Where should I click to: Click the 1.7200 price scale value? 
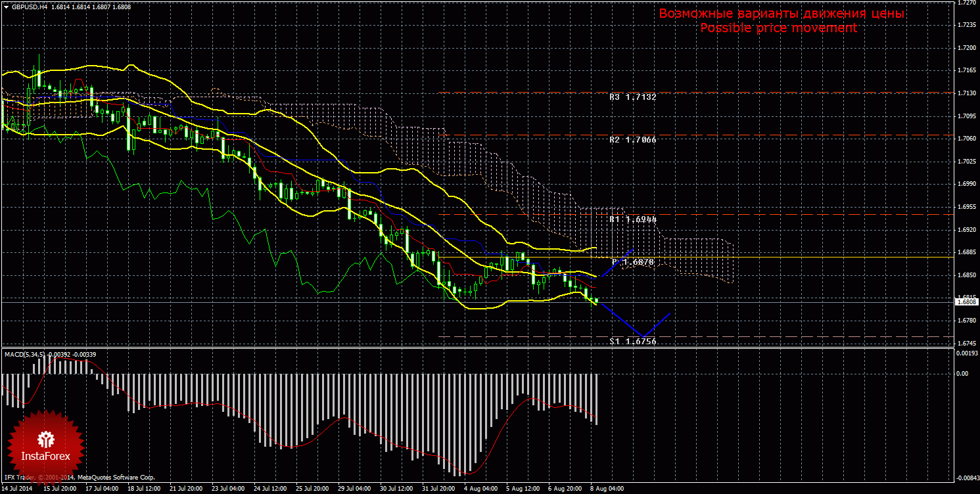[967, 48]
